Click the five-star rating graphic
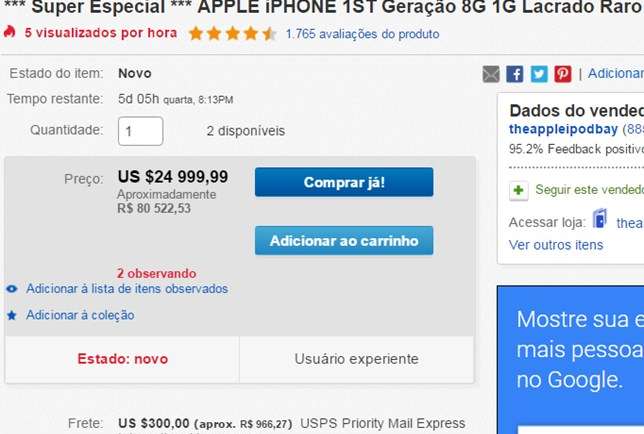Viewport: 644px width, 434px height. pyautogui.click(x=232, y=34)
